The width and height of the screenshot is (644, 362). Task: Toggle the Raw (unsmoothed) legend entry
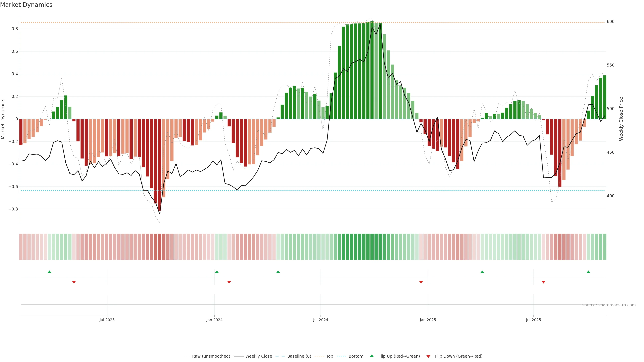pos(211,356)
